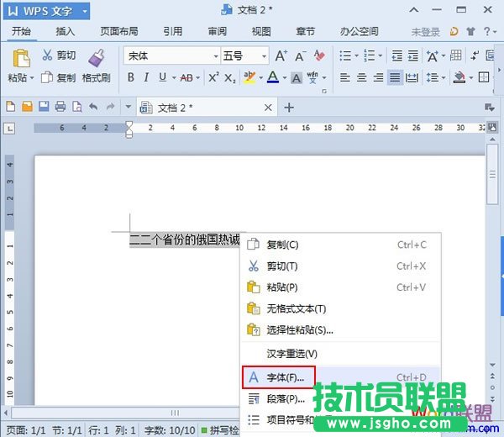Screen dimensions: 504x437
Task: Toggle italic I formatting
Action: (x=146, y=77)
